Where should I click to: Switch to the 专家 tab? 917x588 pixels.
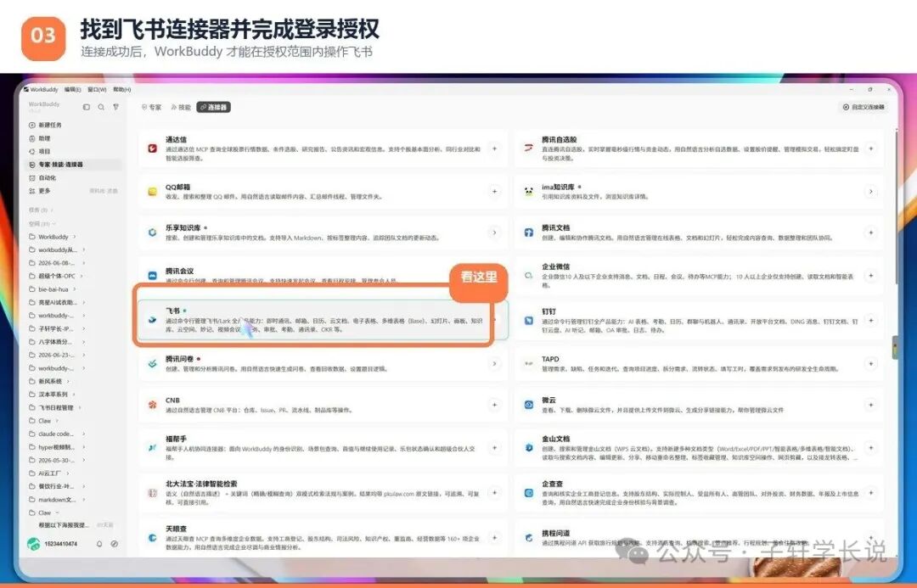point(151,108)
